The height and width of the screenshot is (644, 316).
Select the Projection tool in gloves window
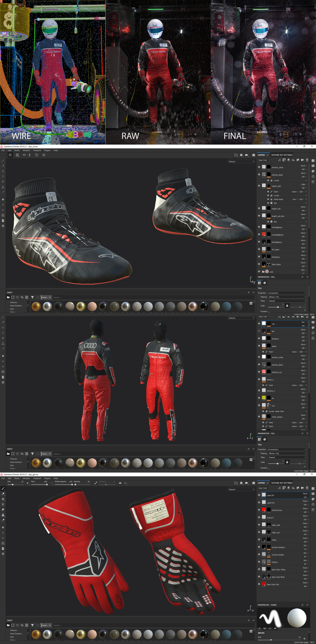(3, 499)
